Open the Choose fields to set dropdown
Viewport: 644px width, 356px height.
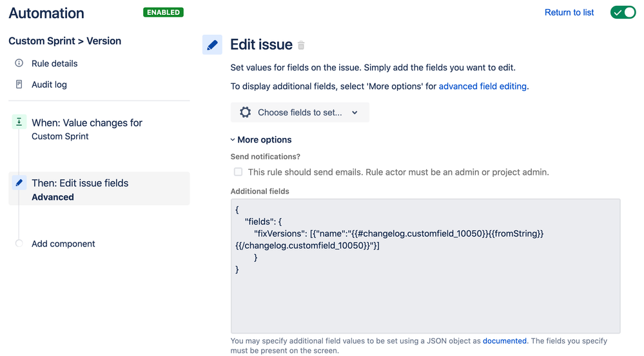point(300,112)
